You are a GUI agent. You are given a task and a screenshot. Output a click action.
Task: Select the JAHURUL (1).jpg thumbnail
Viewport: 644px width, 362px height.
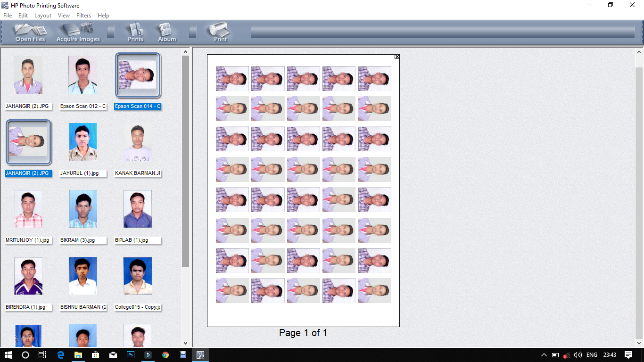pyautogui.click(x=83, y=142)
